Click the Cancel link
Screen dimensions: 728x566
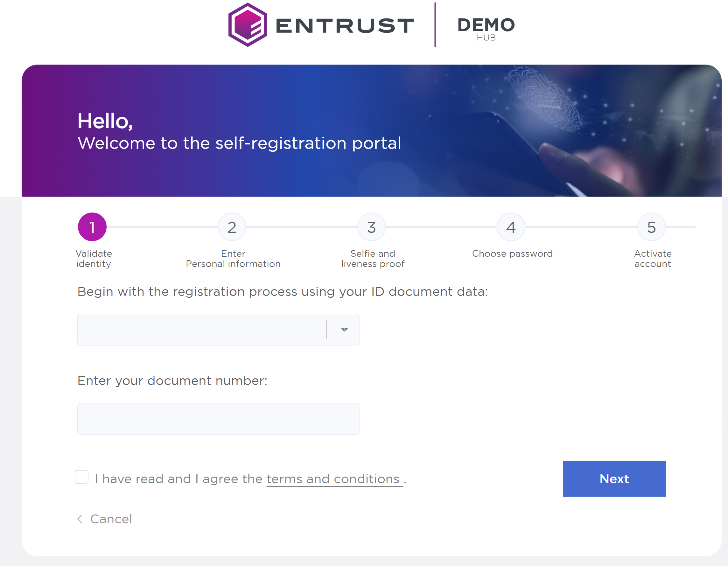pos(111,519)
